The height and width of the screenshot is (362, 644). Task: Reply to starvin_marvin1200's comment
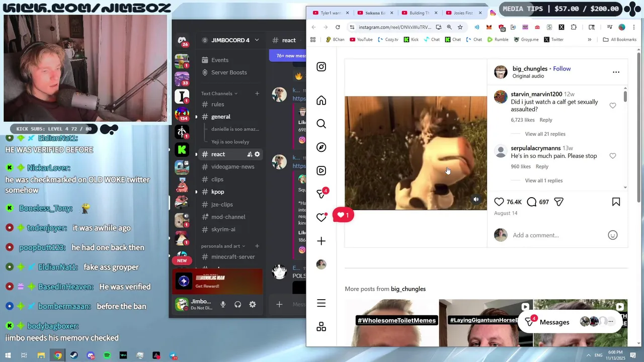(x=546, y=120)
